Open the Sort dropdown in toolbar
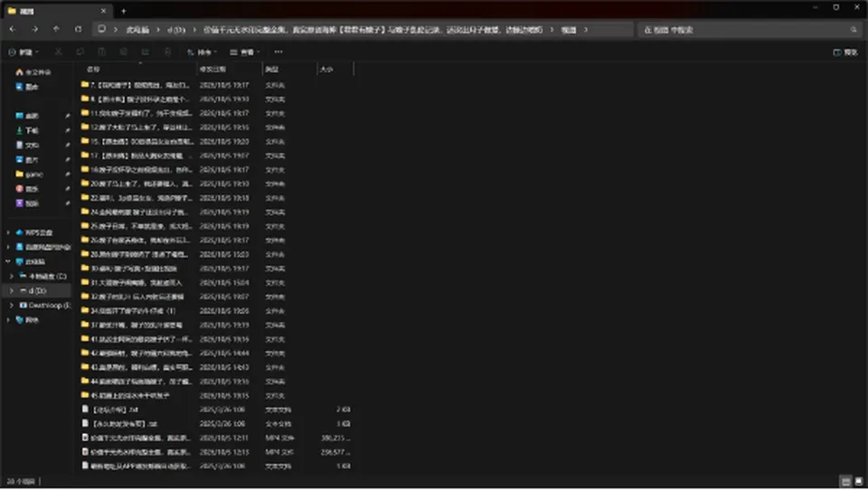 tap(201, 52)
